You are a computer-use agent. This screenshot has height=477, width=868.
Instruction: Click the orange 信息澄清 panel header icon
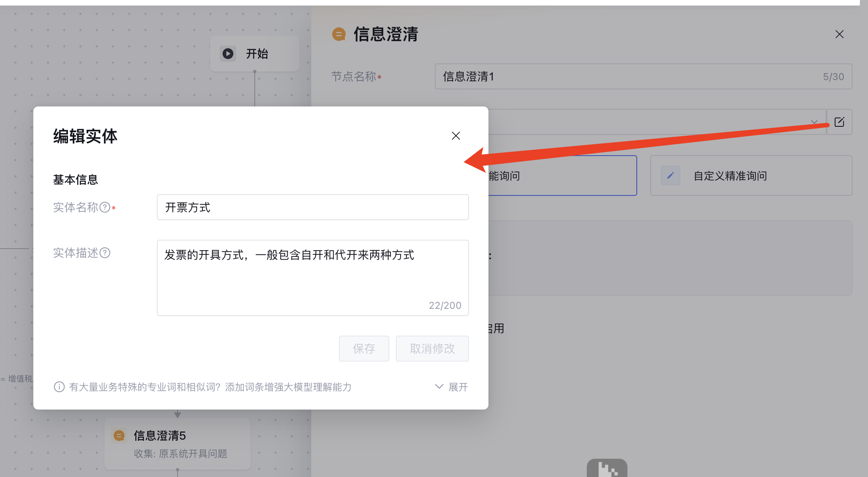click(339, 34)
